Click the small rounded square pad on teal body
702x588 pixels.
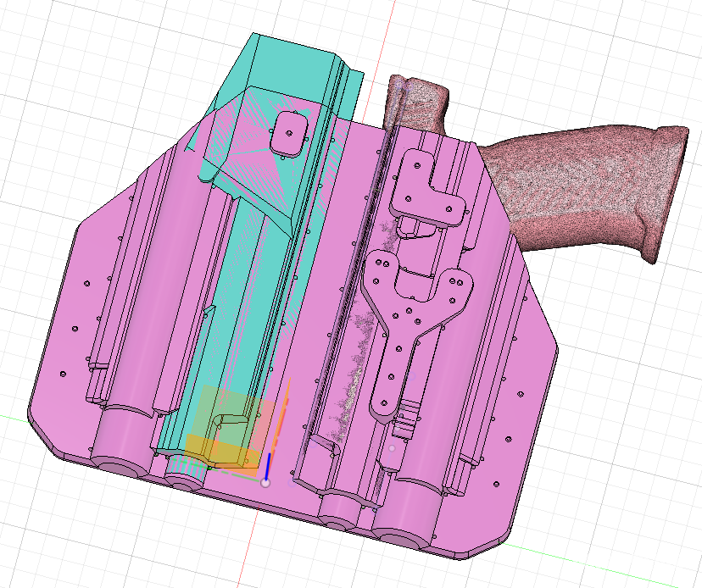290,133
